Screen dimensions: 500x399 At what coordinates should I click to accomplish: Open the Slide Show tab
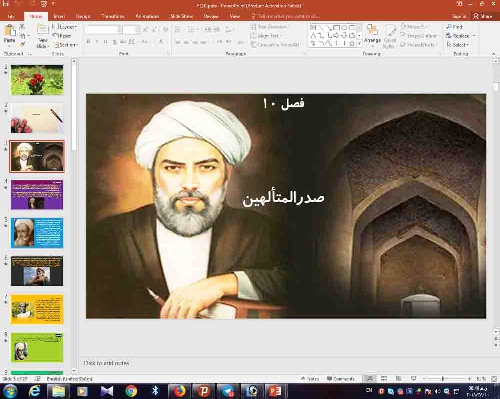click(181, 16)
